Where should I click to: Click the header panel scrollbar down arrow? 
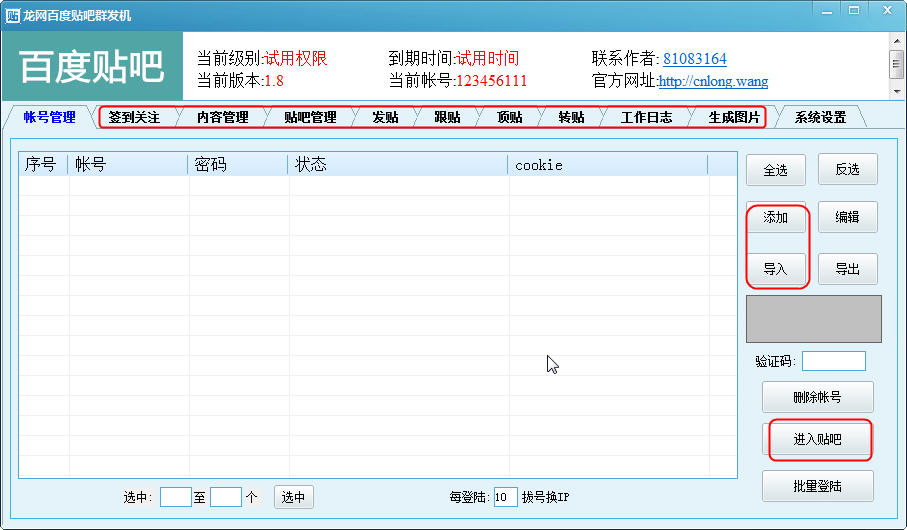click(897, 91)
